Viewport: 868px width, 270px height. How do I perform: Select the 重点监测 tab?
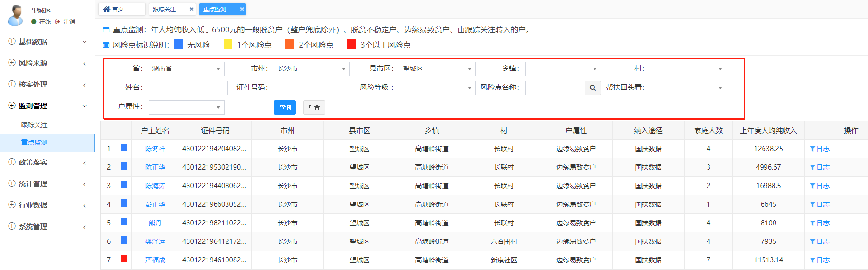coord(223,9)
